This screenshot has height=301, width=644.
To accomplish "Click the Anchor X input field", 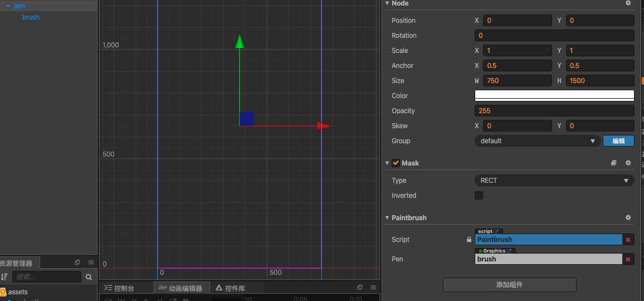I will (518, 65).
